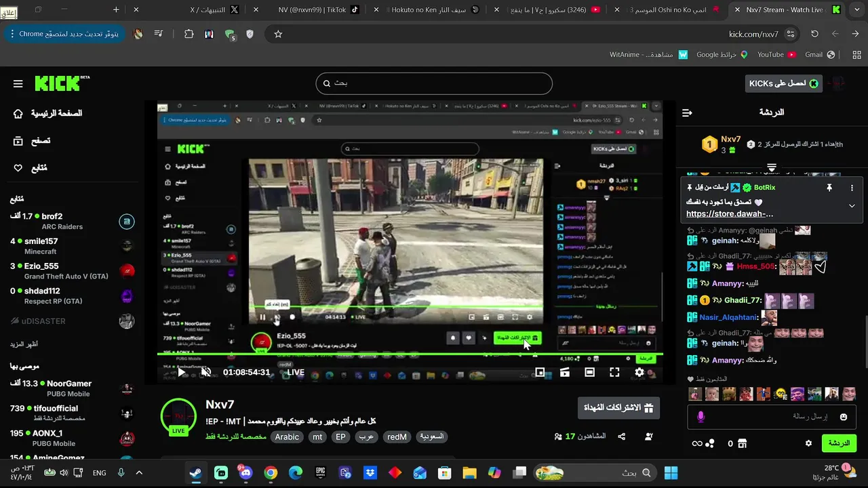Screen dimensions: 868x488
Task: Open tifouofficial recommended channel
Action: click(x=73, y=413)
